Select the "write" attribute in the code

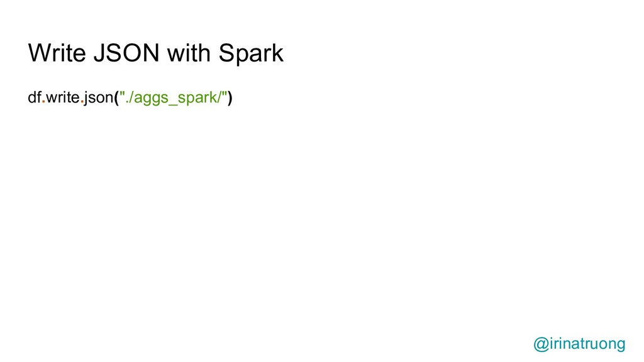[x=62, y=97]
